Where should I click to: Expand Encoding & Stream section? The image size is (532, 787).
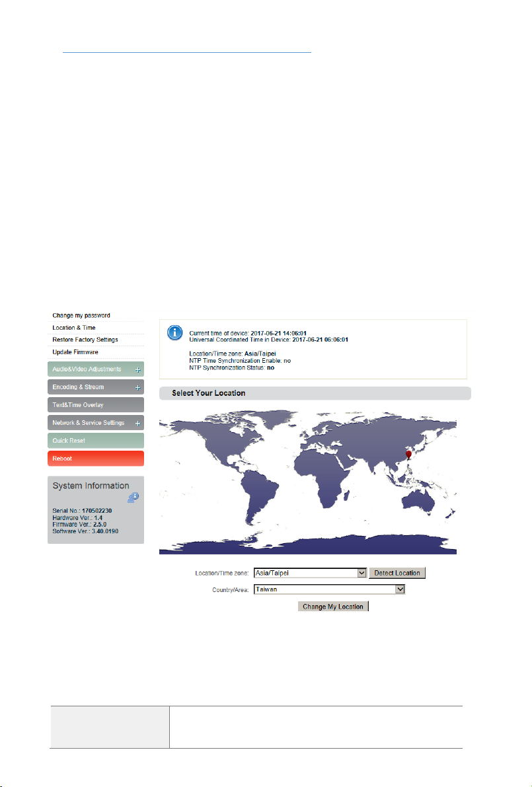pos(96,387)
